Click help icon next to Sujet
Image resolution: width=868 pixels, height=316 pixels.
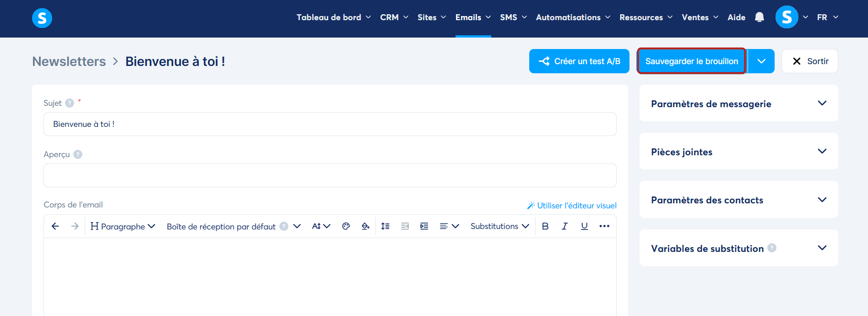70,103
